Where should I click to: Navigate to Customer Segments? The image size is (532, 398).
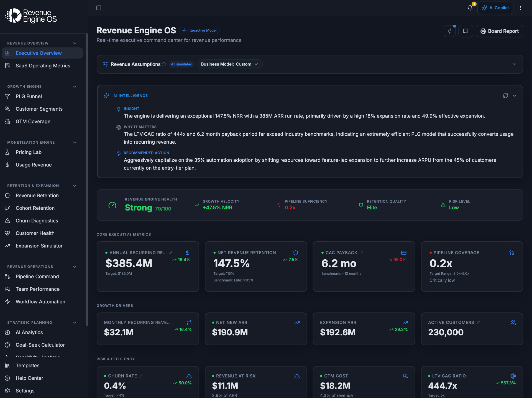[42, 109]
